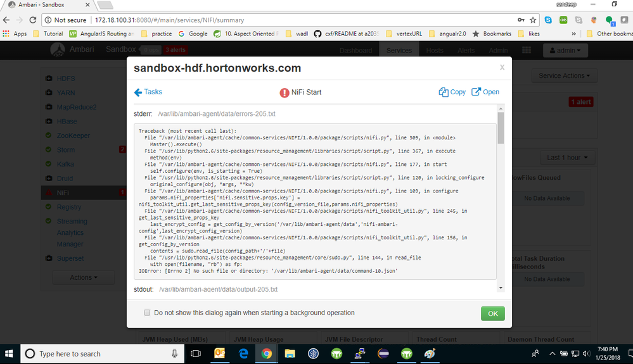The width and height of the screenshot is (633, 364).
Task: Open MapReduce2 service
Action: (77, 107)
